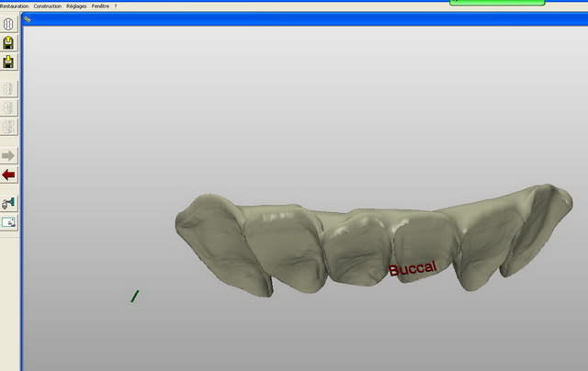Screen dimensions: 588x371
Task: Click the second greyed-out tooth icon
Action: pos(9,108)
